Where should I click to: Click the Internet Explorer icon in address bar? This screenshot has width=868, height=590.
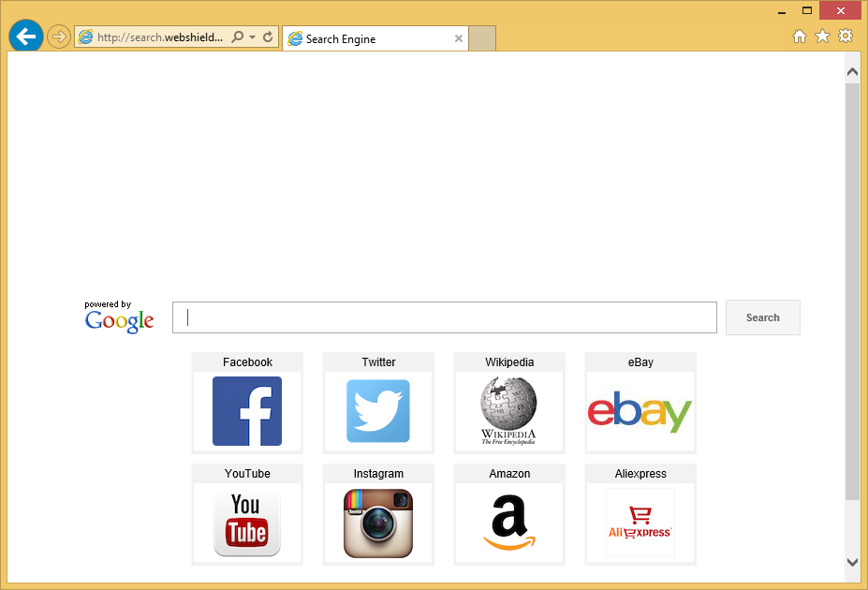click(86, 37)
